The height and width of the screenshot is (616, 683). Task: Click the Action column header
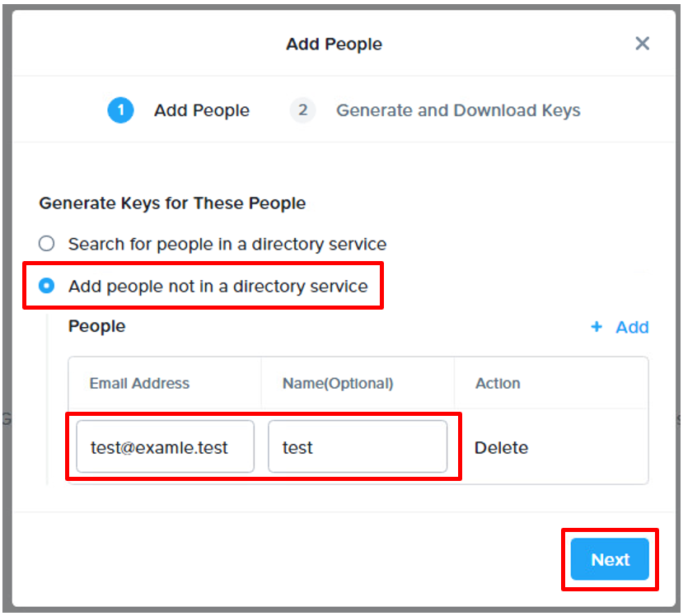click(x=498, y=383)
